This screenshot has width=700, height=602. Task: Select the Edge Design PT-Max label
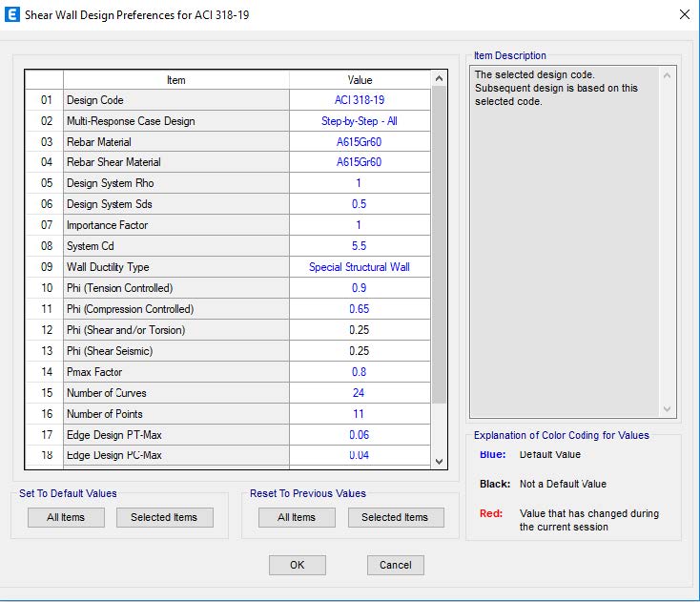(176, 435)
